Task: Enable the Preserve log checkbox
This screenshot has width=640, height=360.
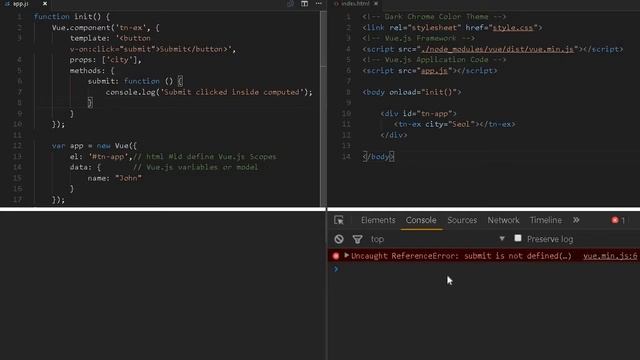Action: pos(518,238)
